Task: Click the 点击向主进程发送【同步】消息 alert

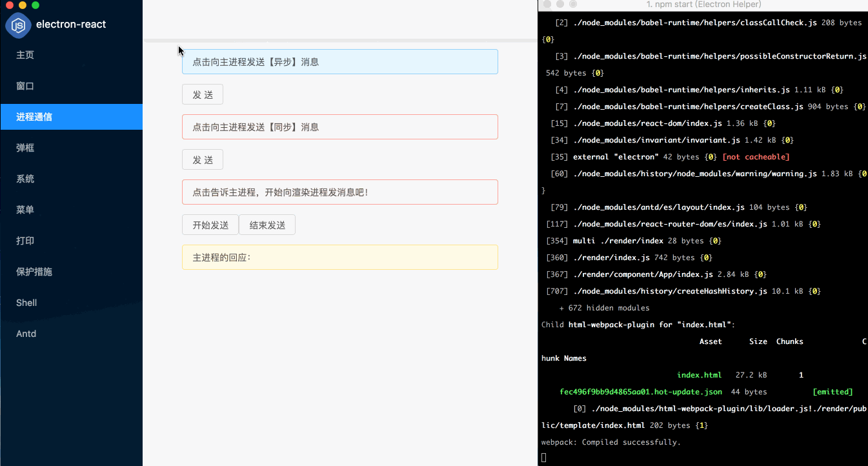Action: coord(340,127)
